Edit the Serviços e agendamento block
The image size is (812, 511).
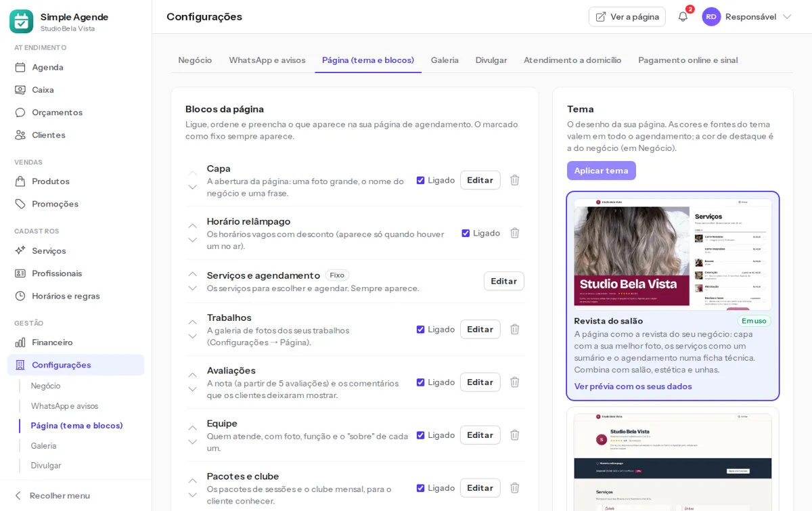click(x=504, y=281)
